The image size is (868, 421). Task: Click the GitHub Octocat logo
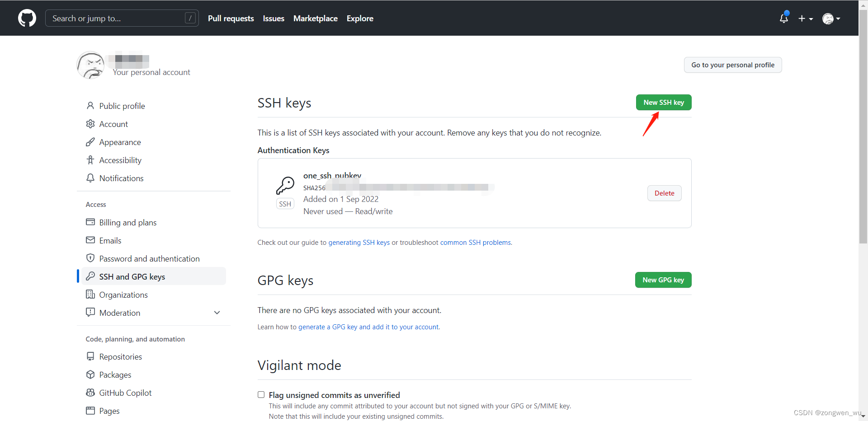[27, 18]
